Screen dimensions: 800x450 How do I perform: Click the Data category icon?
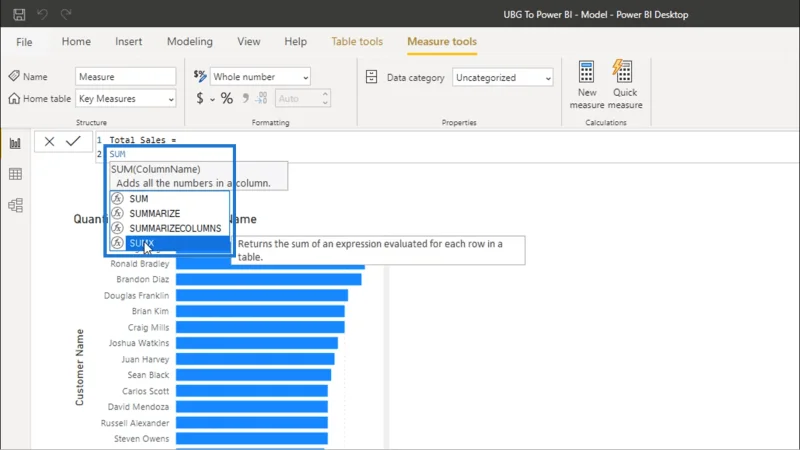[x=371, y=77]
